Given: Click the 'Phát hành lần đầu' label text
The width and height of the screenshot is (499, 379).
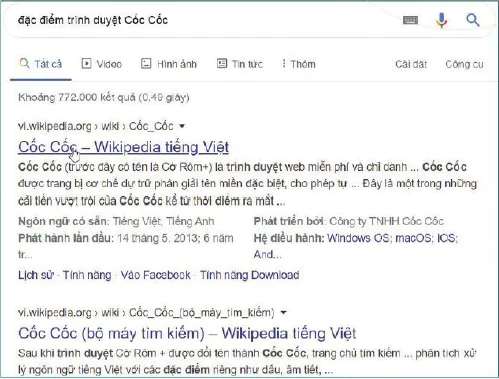Looking at the screenshot, I should [x=66, y=238].
